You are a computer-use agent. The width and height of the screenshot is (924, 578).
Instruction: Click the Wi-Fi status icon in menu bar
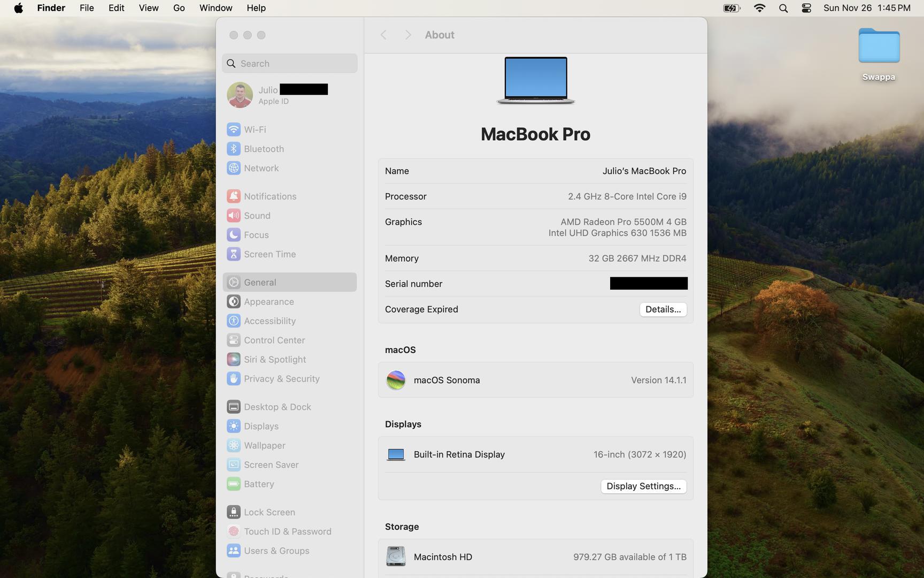point(759,8)
